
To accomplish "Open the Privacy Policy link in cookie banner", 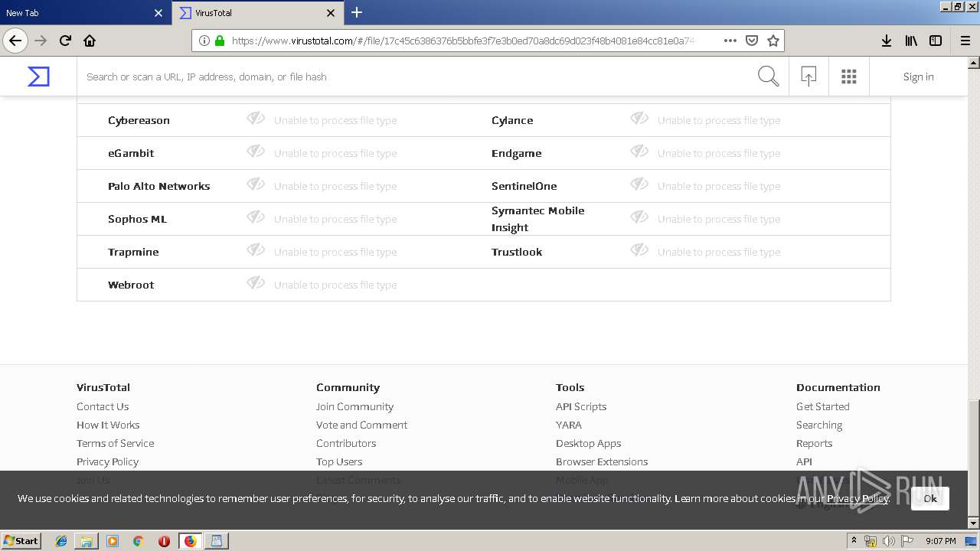I will tap(857, 498).
